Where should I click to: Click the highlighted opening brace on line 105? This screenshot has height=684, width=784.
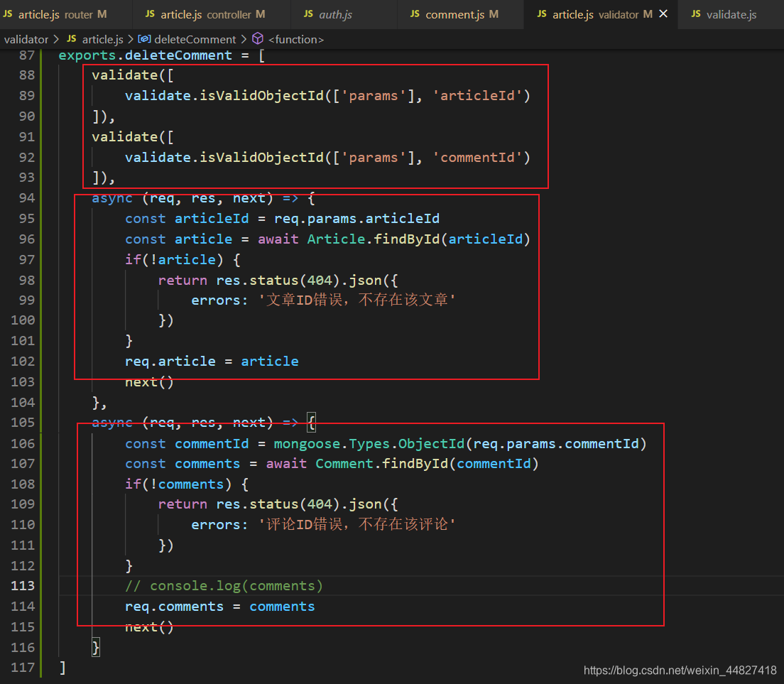311,423
